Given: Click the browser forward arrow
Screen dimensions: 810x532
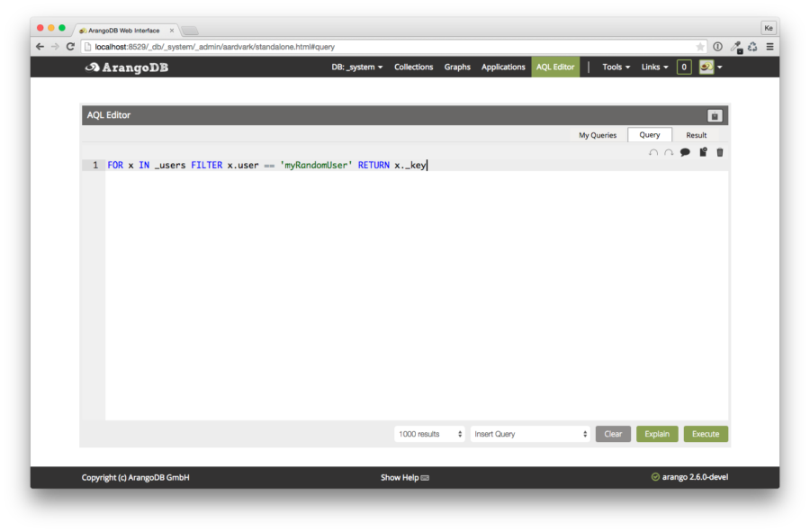Looking at the screenshot, I should click(x=55, y=47).
